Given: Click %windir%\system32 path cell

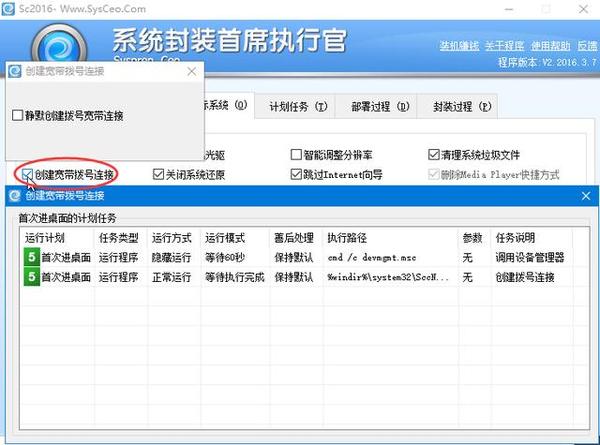Looking at the screenshot, I should 388,277.
